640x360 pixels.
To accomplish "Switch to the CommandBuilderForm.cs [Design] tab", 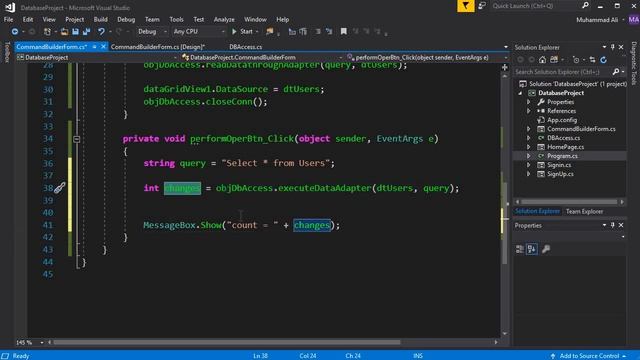I will [158, 47].
